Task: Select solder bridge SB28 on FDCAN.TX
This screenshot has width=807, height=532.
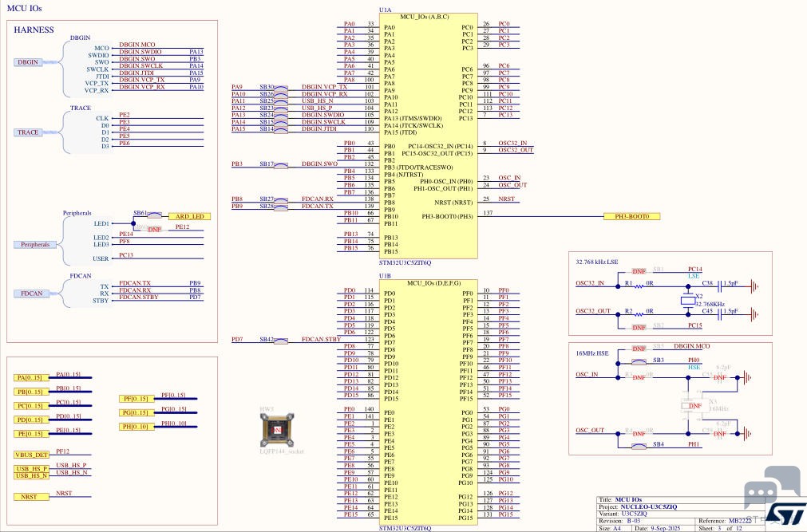Action: pos(281,207)
